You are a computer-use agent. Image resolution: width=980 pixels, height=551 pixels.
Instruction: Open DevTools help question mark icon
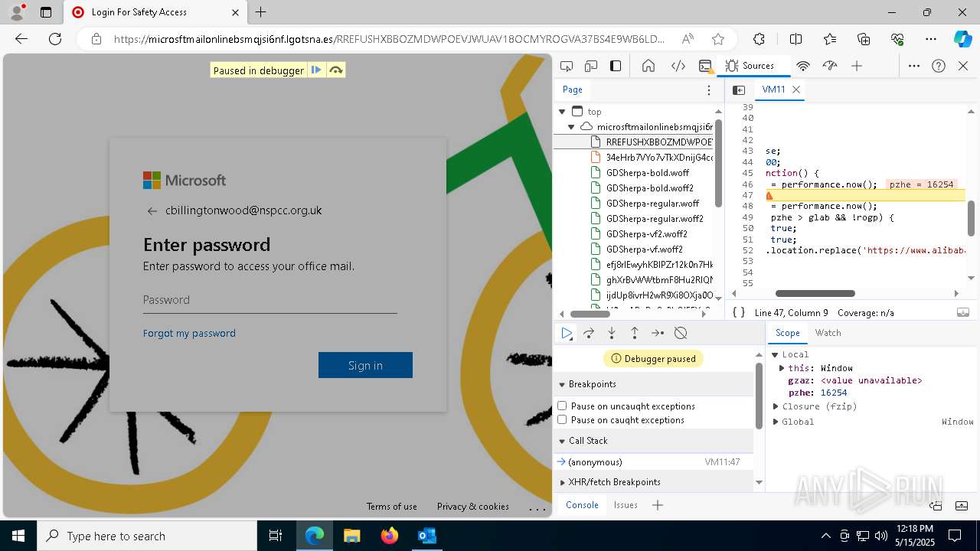(939, 66)
